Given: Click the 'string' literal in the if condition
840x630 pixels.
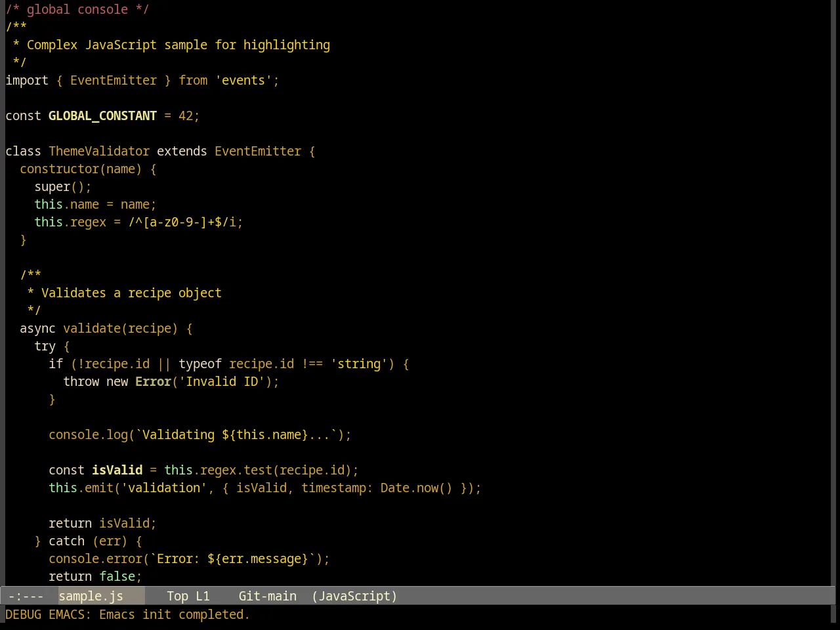Looking at the screenshot, I should click(358, 364).
